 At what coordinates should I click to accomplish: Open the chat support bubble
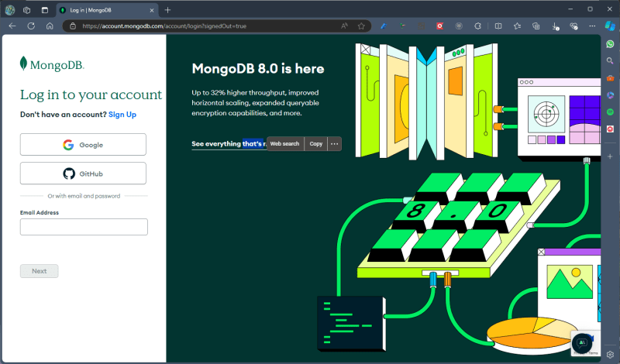click(582, 342)
